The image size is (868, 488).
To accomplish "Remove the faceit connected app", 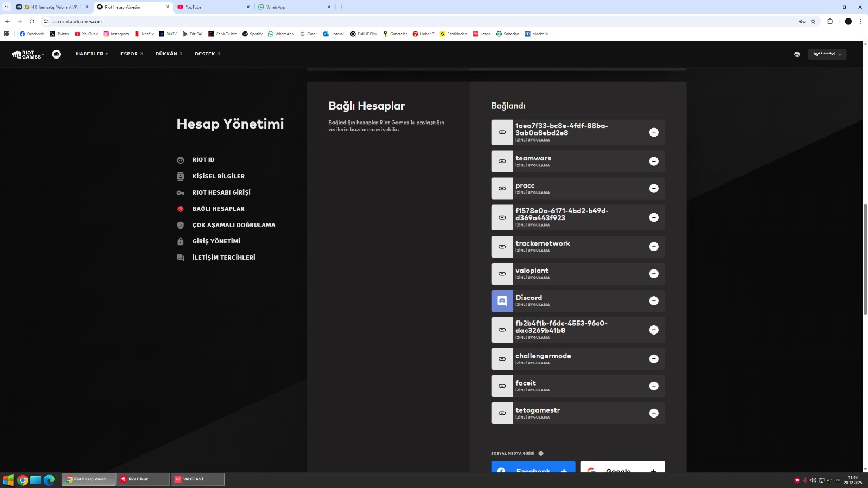I will [654, 386].
